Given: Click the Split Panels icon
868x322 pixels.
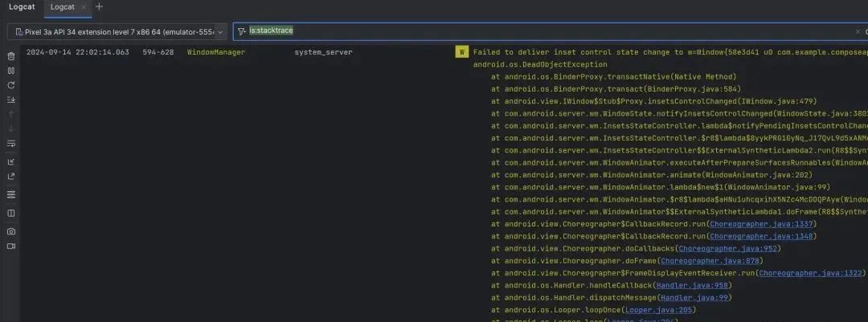Looking at the screenshot, I should (10, 213).
